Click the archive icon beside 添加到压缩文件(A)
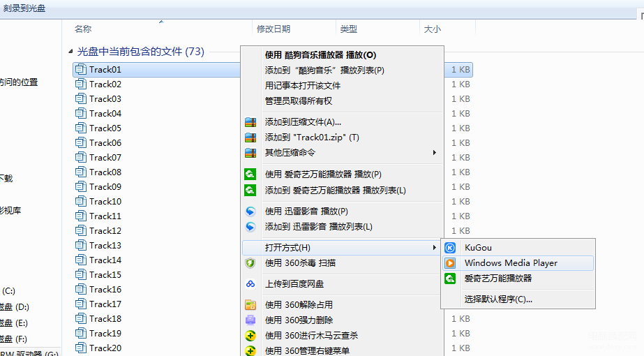This screenshot has width=644, height=356. (250, 122)
